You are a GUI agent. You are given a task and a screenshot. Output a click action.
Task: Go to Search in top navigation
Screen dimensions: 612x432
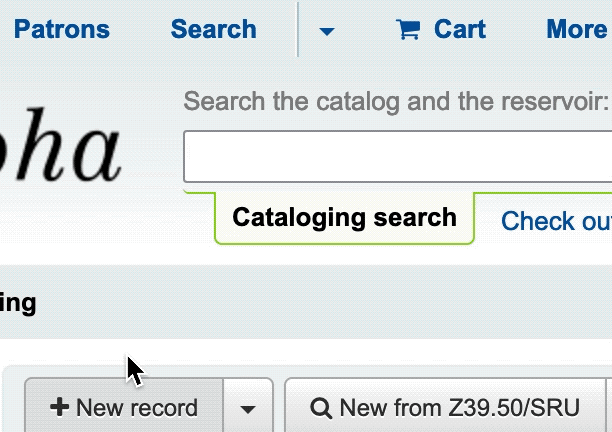[213, 29]
